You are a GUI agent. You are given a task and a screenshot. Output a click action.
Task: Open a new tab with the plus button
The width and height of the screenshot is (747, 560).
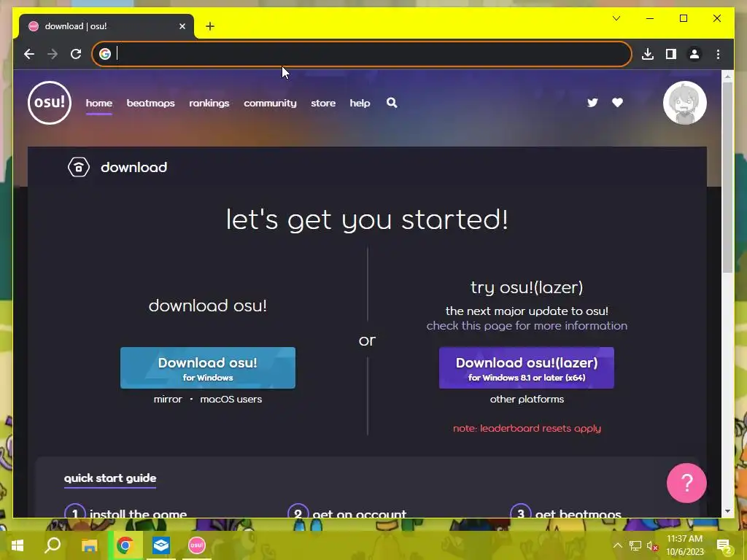tap(210, 26)
